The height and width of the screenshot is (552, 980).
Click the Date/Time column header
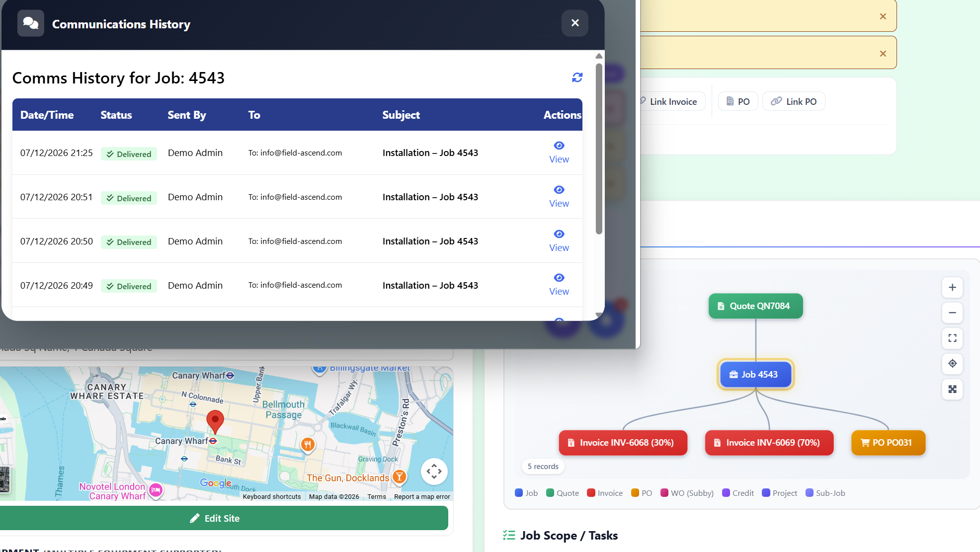coord(47,115)
